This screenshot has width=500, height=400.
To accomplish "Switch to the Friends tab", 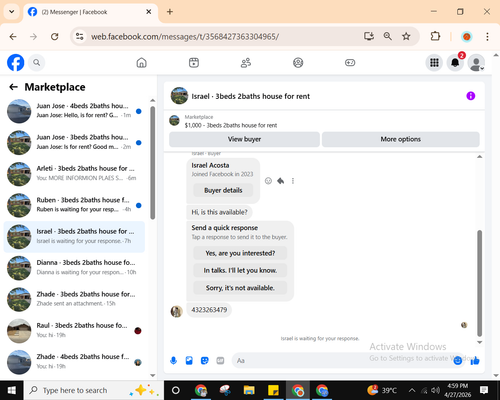I will tap(246, 62).
